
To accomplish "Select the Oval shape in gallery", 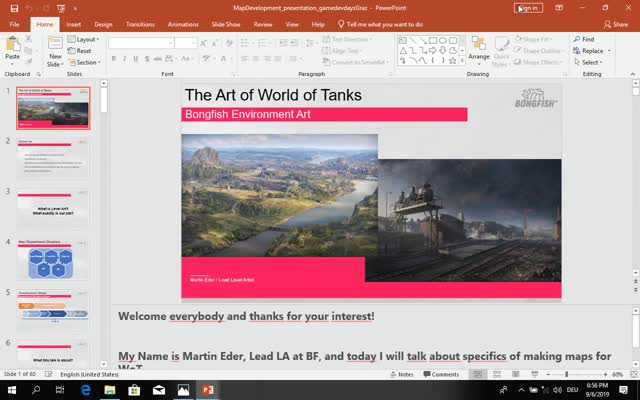I will pyautogui.click(x=442, y=40).
